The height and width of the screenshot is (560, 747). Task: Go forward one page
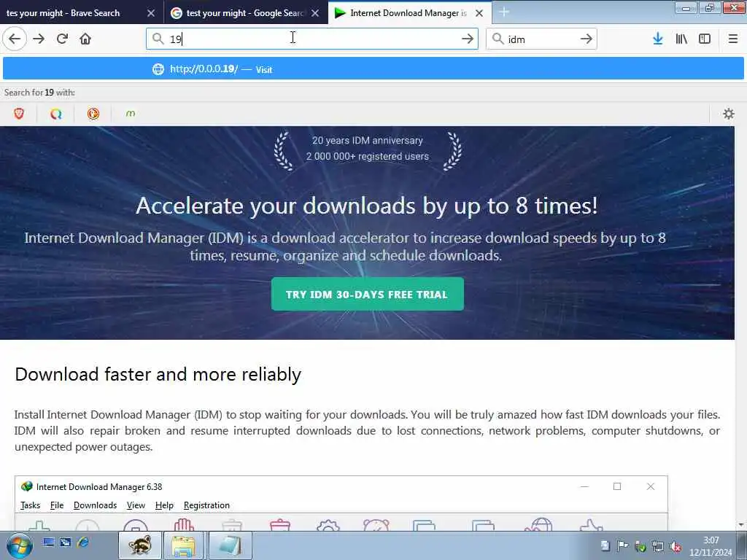(39, 39)
